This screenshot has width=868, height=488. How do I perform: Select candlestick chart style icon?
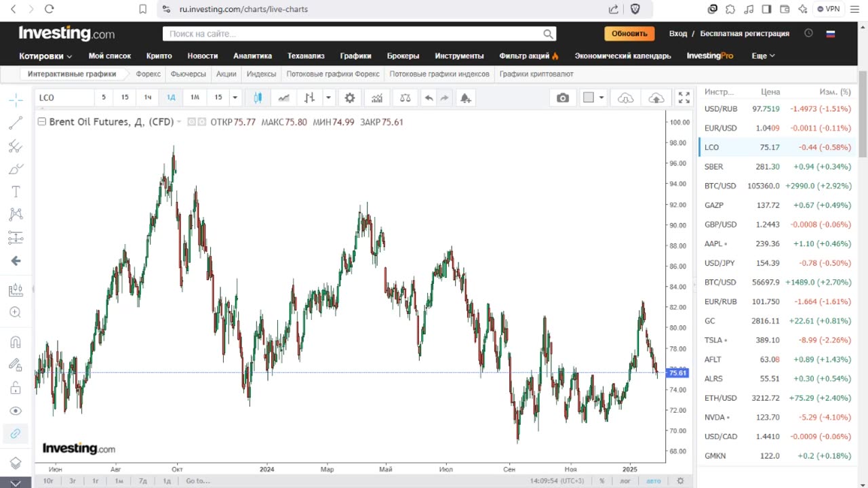pos(258,98)
